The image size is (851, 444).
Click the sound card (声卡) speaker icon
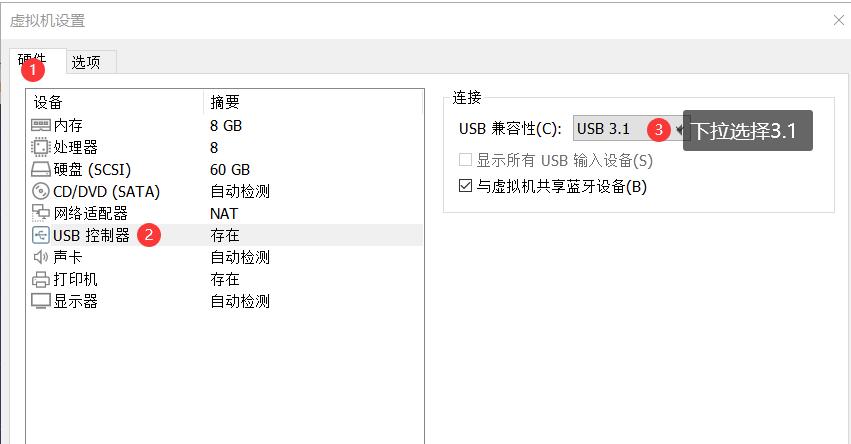(x=41, y=257)
